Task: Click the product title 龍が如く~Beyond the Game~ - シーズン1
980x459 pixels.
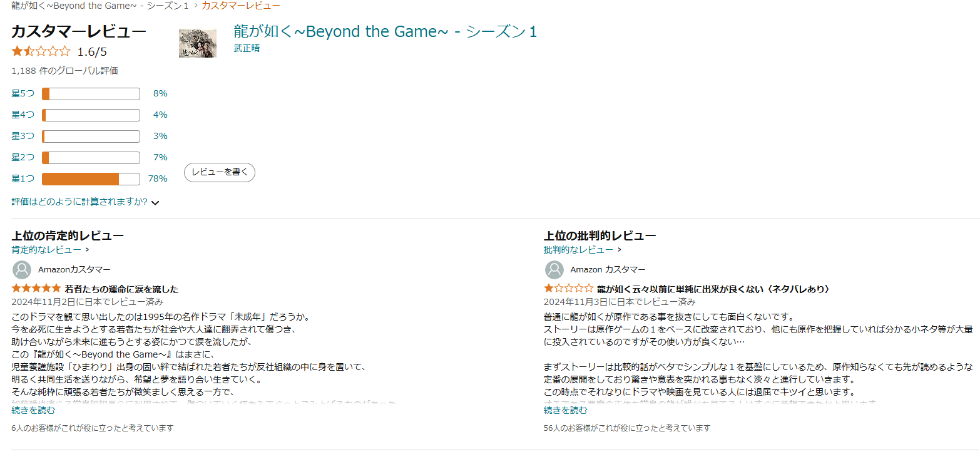Action: pyautogui.click(x=385, y=31)
